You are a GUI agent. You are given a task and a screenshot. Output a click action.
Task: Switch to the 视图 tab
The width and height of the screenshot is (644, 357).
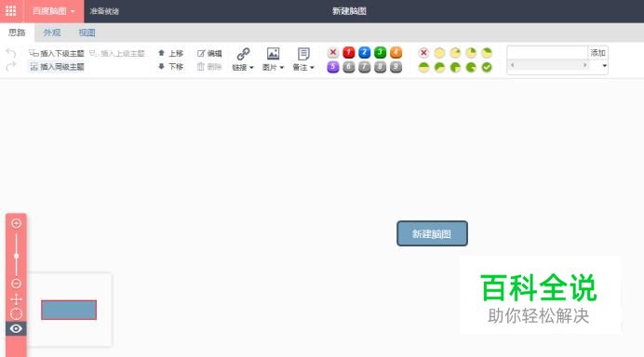[x=87, y=33]
